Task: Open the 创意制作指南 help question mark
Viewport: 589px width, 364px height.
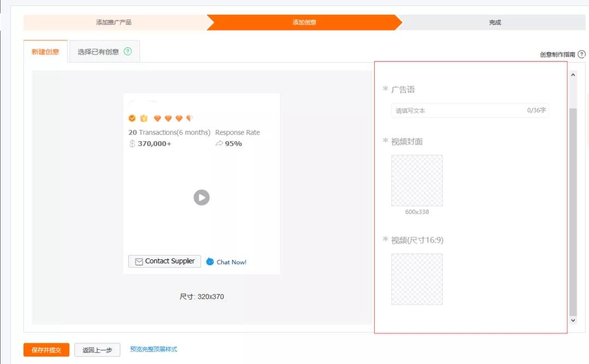Action: pos(581,54)
